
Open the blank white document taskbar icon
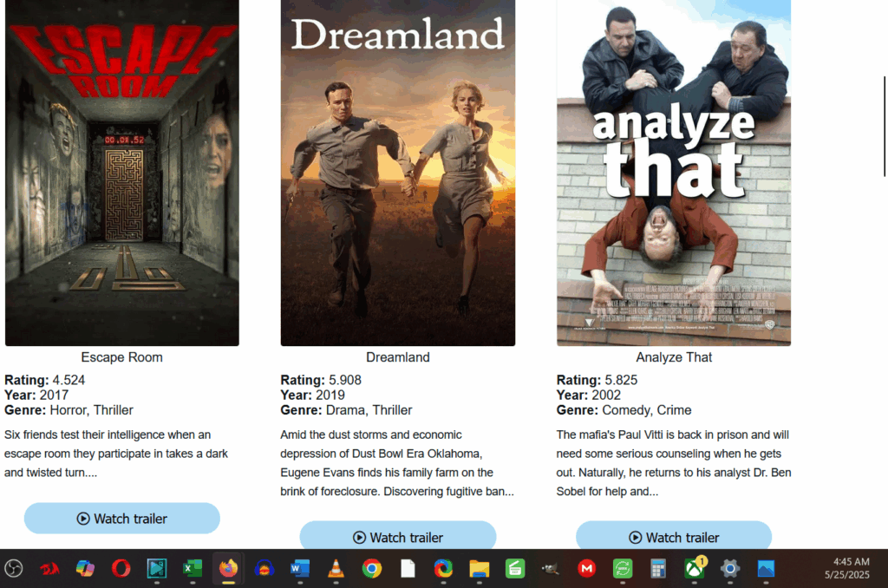tap(408, 568)
